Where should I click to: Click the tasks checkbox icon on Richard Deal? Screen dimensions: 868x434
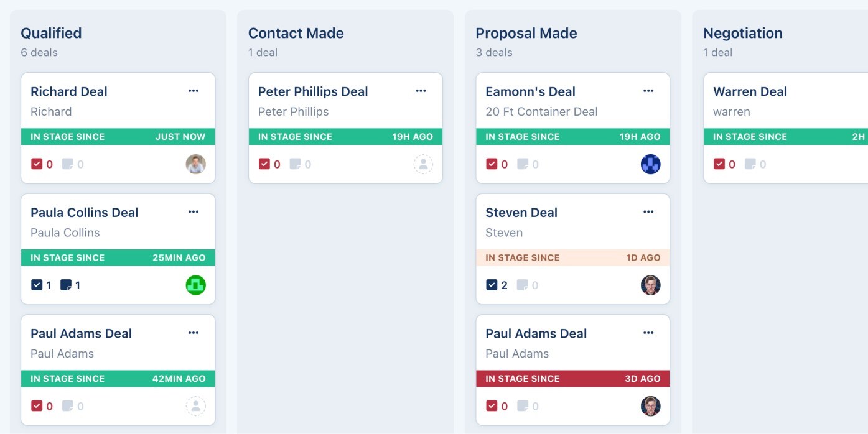pyautogui.click(x=37, y=164)
